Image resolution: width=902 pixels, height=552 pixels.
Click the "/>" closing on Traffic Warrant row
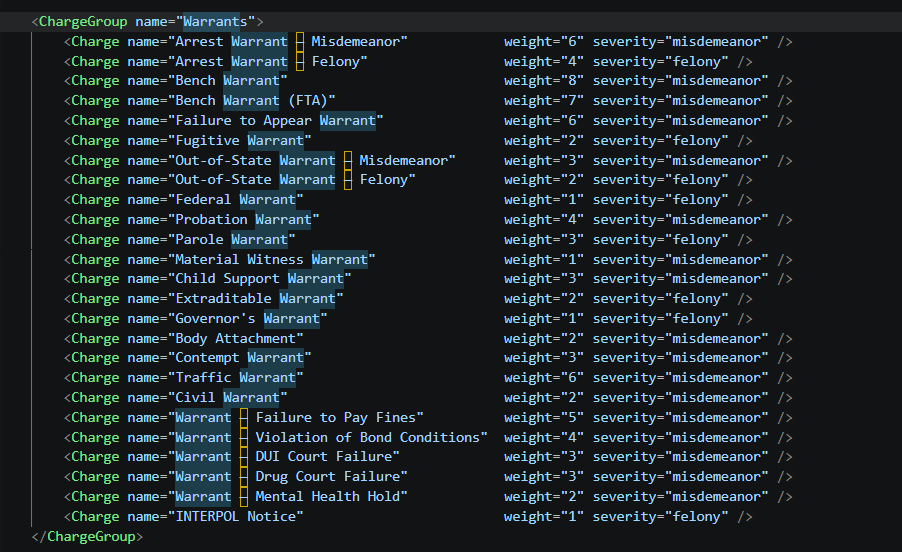(785, 378)
